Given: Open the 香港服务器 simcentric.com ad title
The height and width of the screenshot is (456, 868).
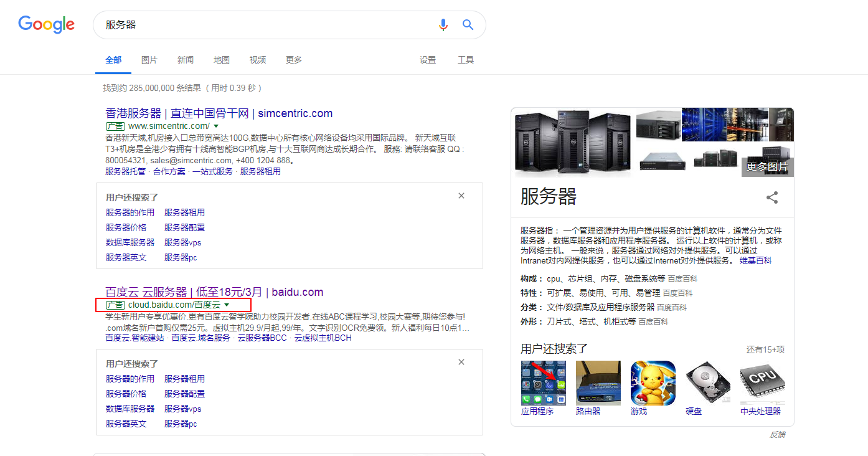Looking at the screenshot, I should [219, 113].
